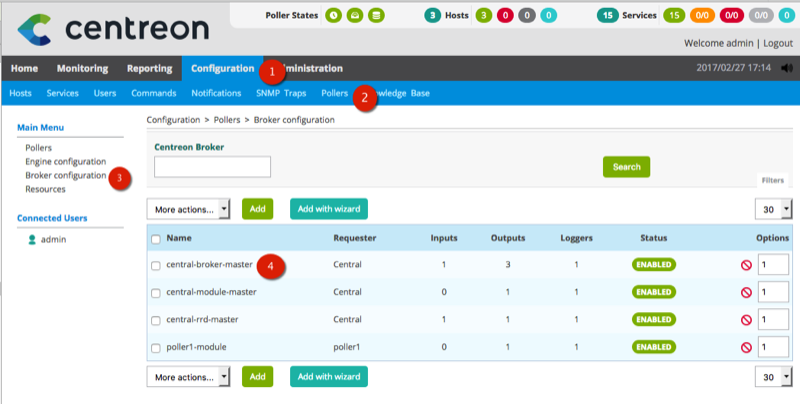Open the top More actions dropdown
Screen dimensions: 800x404
pyautogui.click(x=189, y=209)
